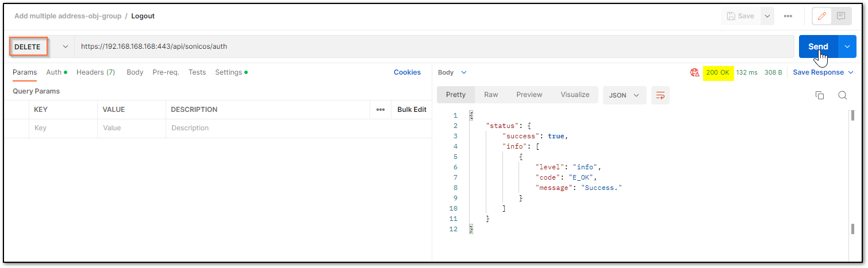Open the JSON format dropdown
Screen dimensions: 868x268
click(x=624, y=95)
